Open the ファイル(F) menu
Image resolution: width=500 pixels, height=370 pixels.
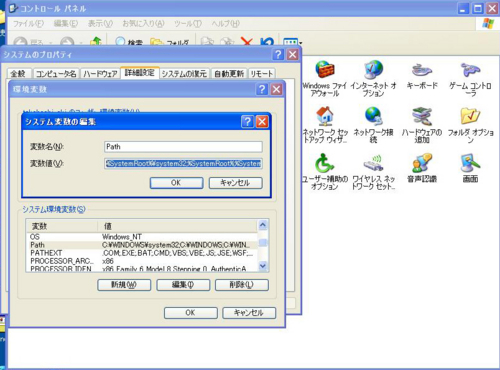click(x=28, y=23)
